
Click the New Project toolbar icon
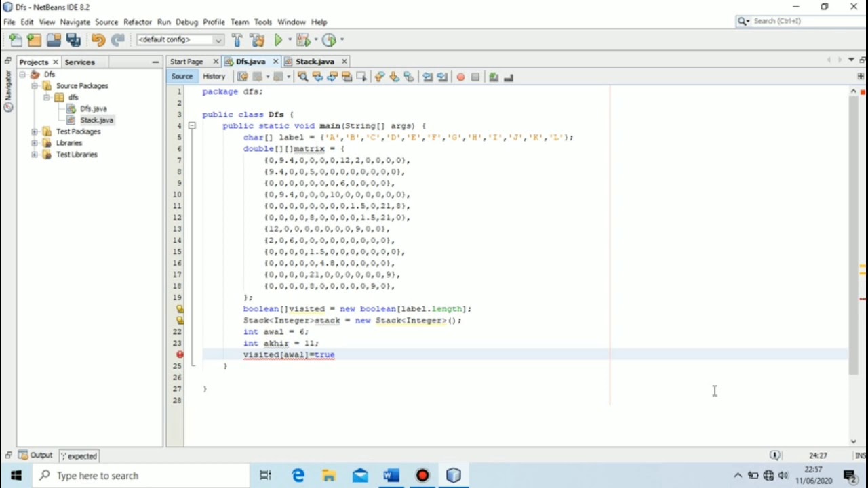pyautogui.click(x=34, y=40)
